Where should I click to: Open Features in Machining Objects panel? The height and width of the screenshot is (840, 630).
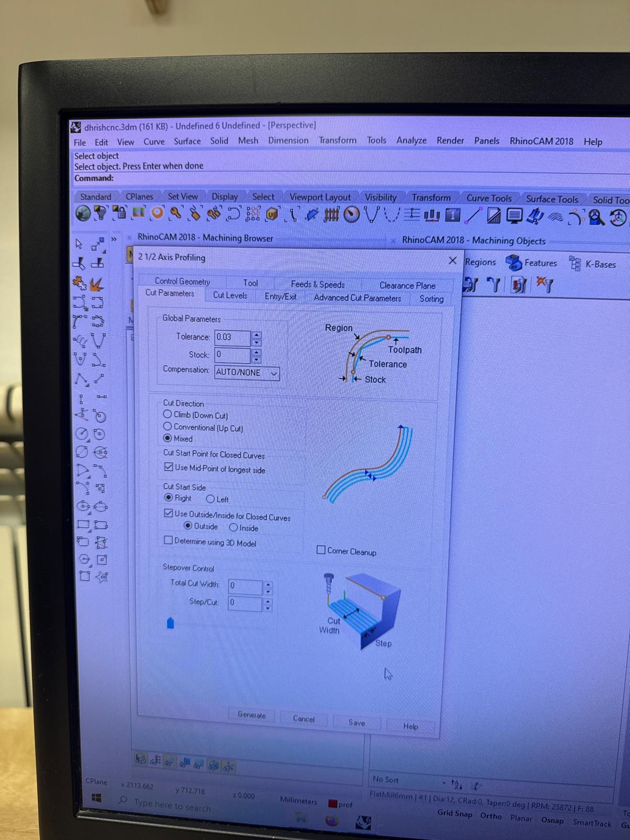(x=531, y=262)
